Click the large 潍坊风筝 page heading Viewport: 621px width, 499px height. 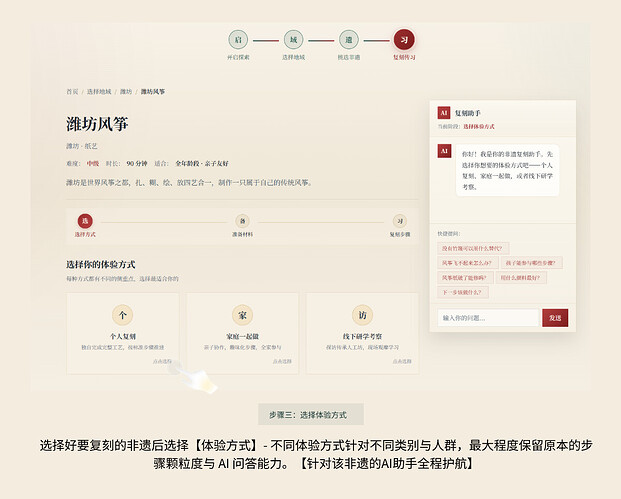click(x=97, y=124)
